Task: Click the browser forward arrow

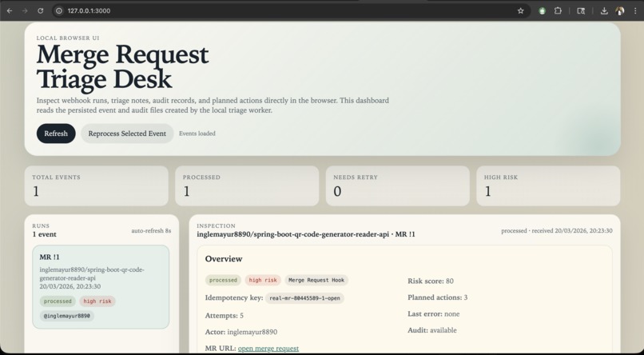Action: 25,10
